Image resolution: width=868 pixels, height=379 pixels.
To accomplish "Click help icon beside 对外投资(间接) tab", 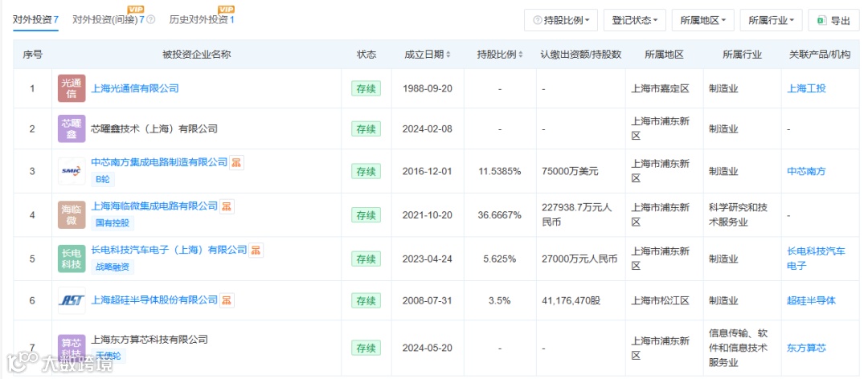I will tap(150, 20).
